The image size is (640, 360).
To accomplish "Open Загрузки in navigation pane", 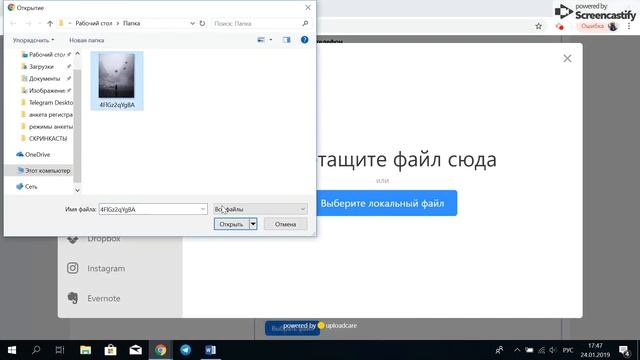I will pyautogui.click(x=41, y=66).
